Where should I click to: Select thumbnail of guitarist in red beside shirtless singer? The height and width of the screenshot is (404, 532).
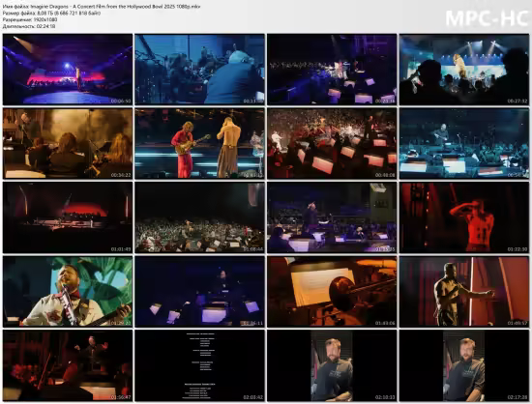pos(199,143)
